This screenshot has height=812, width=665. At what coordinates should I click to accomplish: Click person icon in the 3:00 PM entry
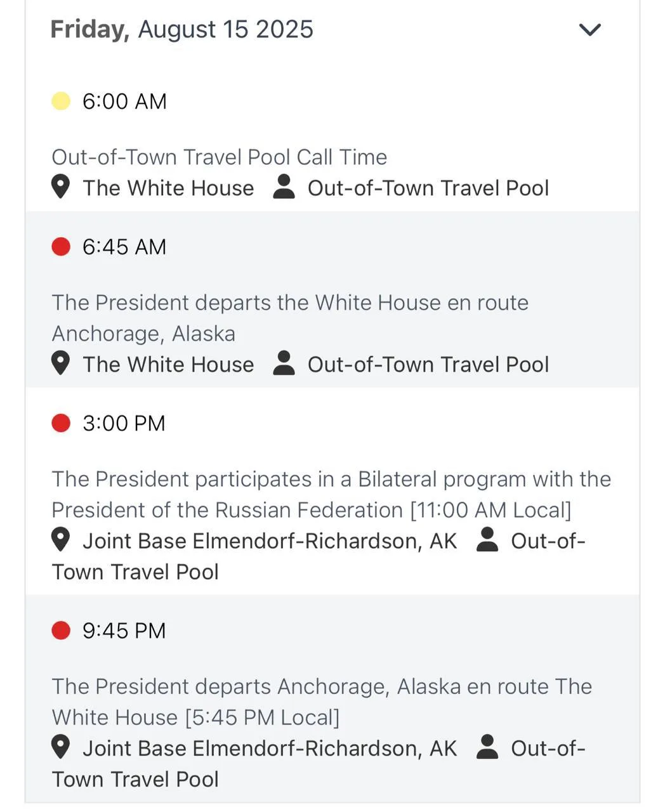pos(487,540)
